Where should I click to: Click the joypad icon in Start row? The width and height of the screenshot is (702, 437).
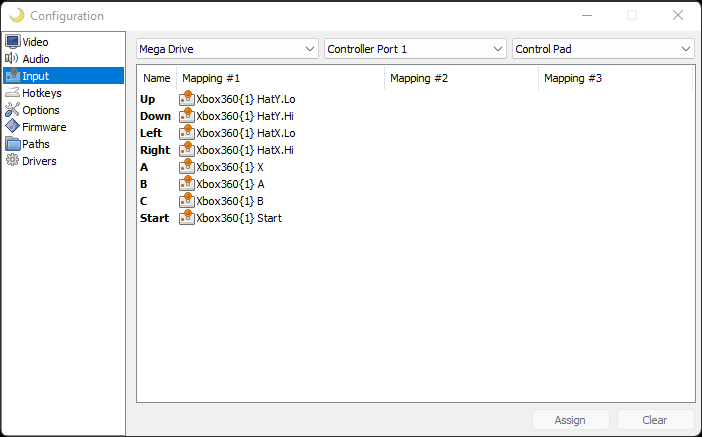tap(187, 218)
